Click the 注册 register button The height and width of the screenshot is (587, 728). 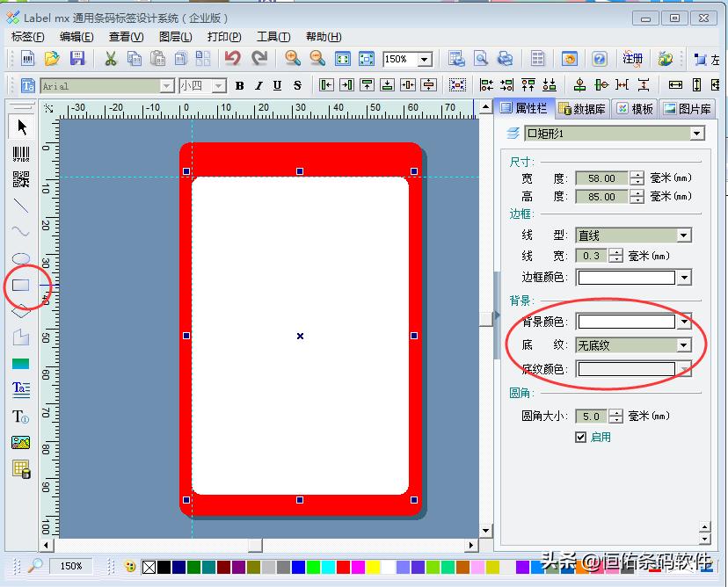coord(632,59)
